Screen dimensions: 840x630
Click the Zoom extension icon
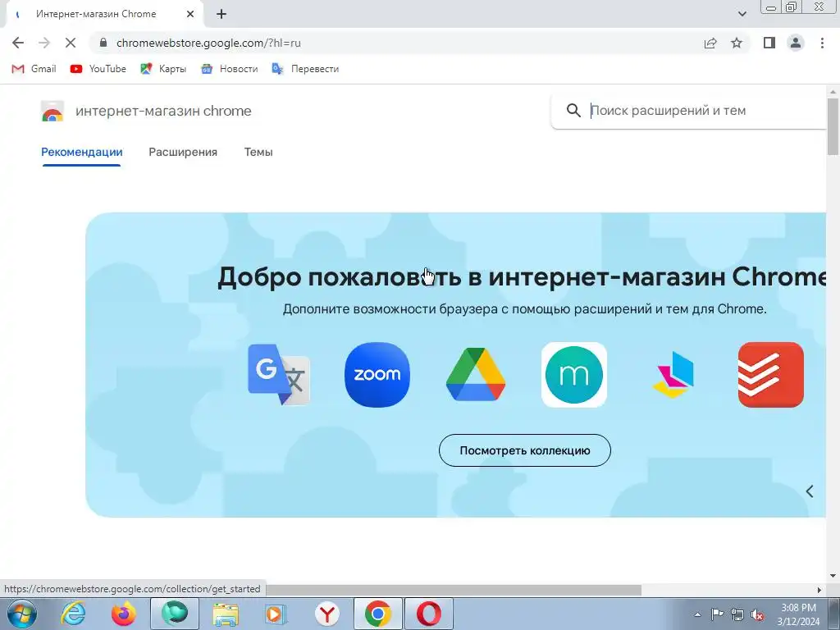tap(377, 374)
